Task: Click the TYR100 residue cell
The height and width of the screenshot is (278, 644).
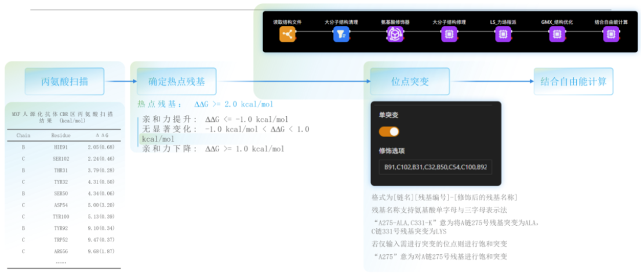Action: 61,216
